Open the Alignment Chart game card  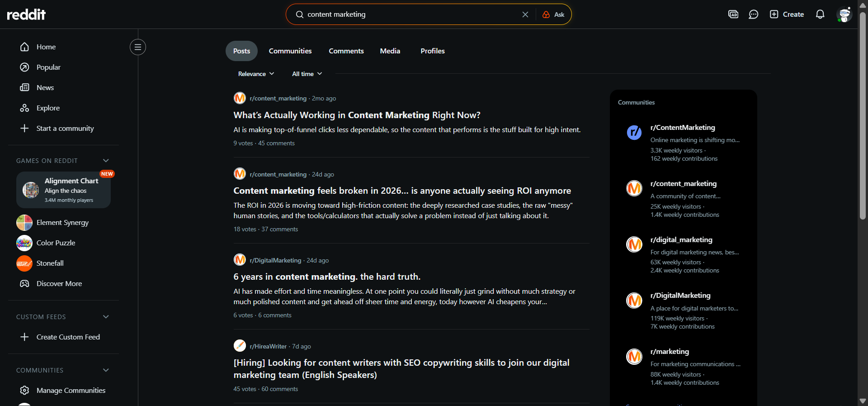coord(64,190)
